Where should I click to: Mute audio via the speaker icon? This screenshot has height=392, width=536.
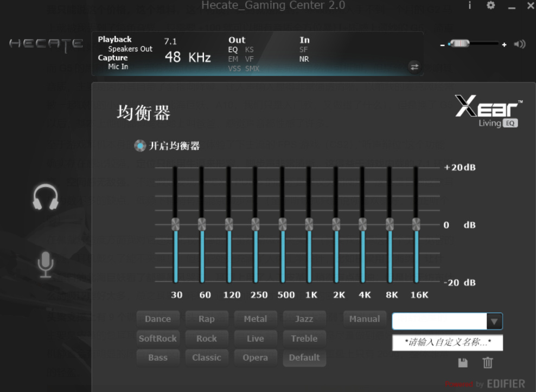pos(520,44)
